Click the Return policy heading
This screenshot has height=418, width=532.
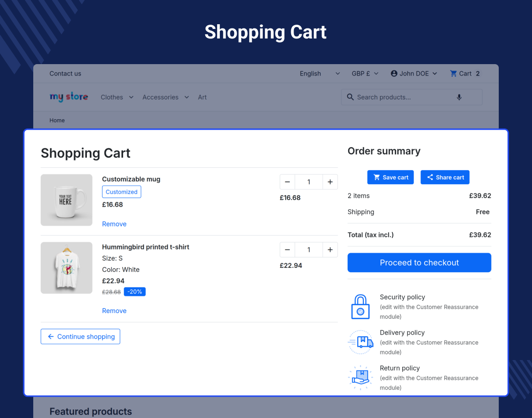399,368
